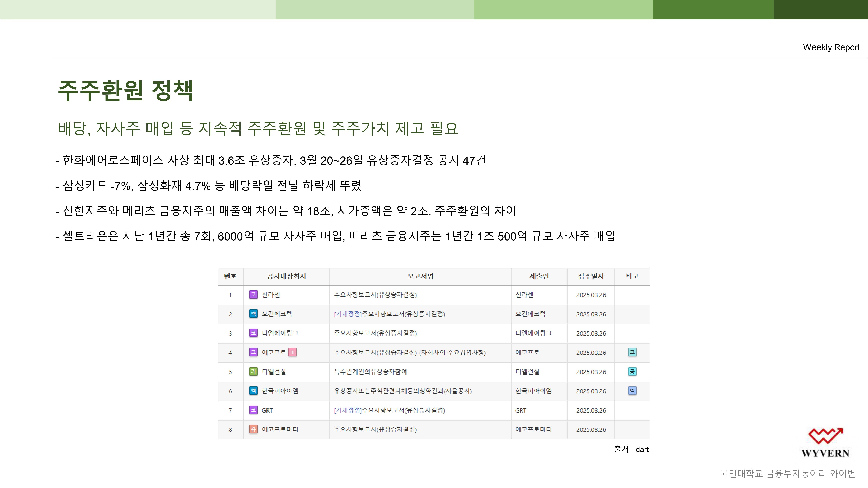
Task: Click the 코 remark badge in row 4 비고 column
Action: pos(632,352)
